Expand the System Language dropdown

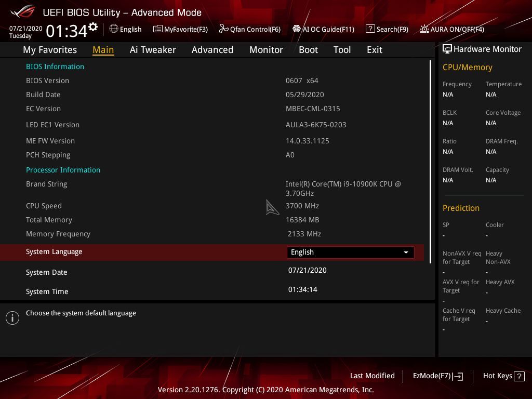351,252
